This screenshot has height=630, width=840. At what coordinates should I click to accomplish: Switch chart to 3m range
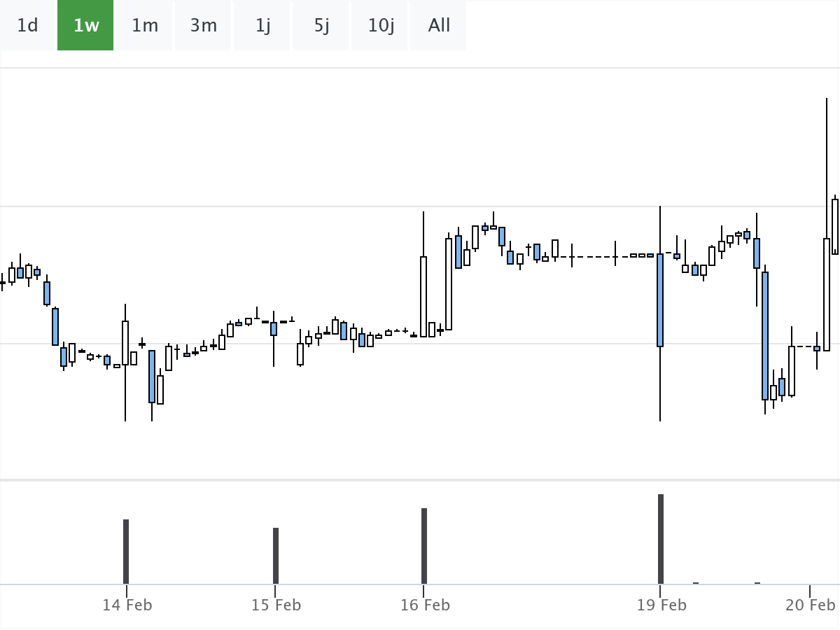[203, 26]
